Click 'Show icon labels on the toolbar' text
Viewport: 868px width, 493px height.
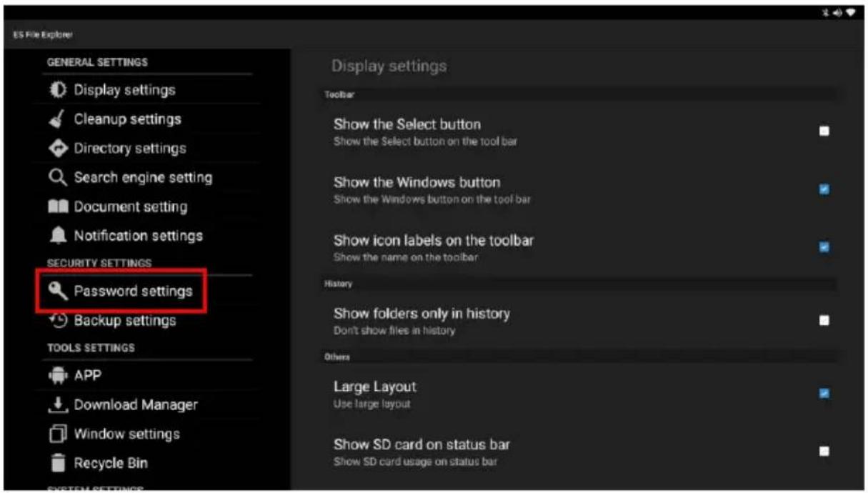point(434,241)
